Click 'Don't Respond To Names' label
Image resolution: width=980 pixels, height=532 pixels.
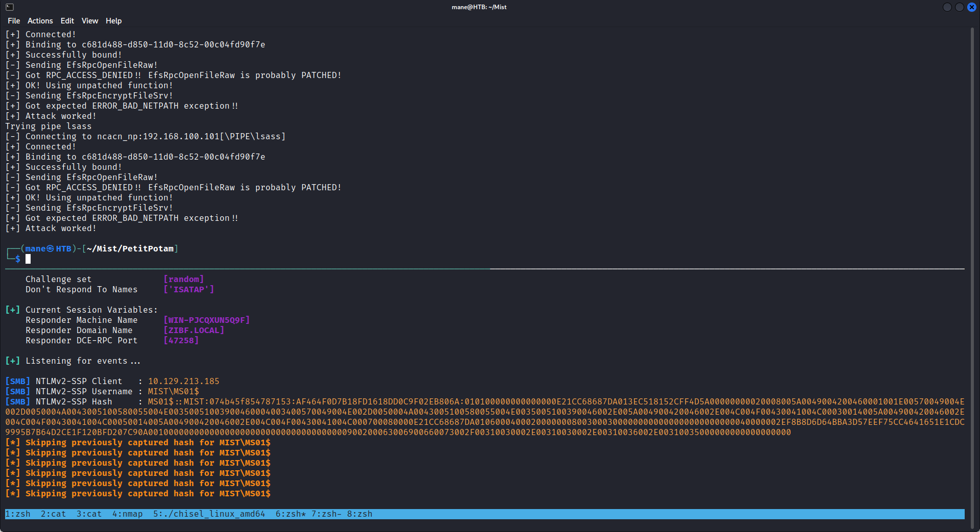point(82,290)
